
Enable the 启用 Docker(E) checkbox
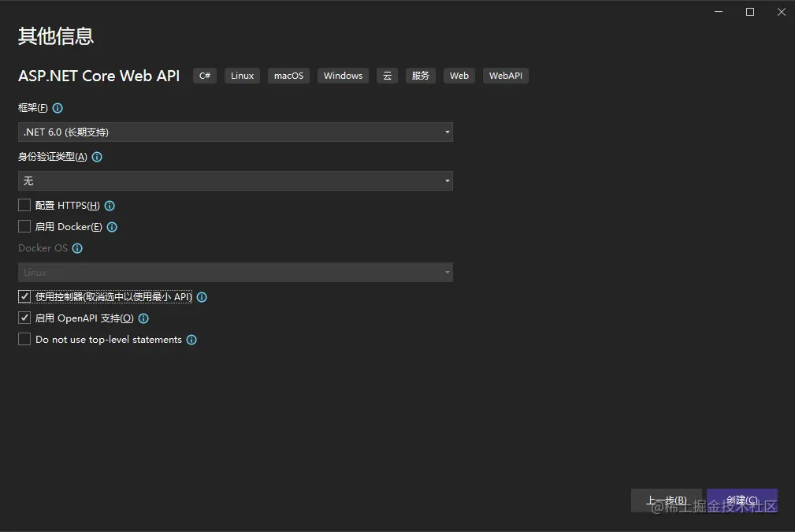pyautogui.click(x=24, y=226)
